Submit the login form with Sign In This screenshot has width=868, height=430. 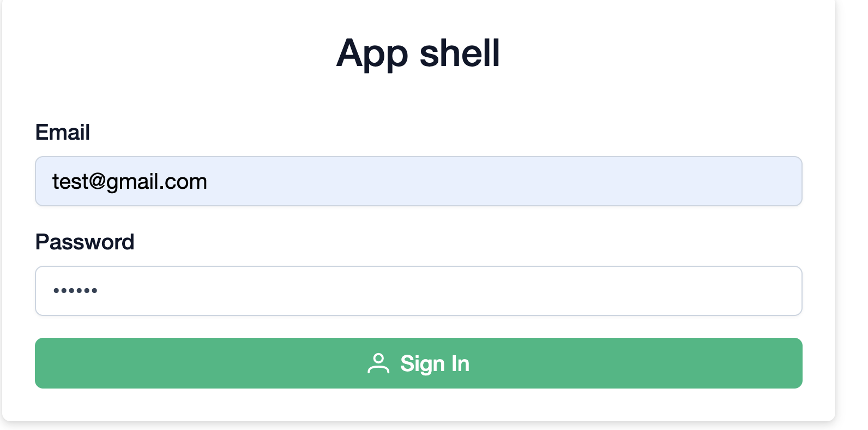(x=418, y=363)
